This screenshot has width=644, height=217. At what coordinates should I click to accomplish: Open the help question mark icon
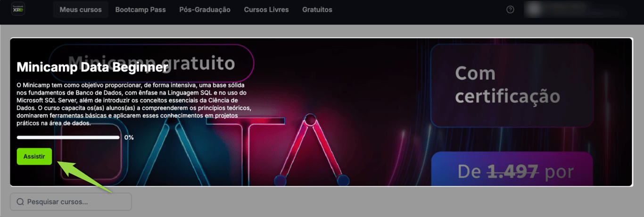[x=510, y=9]
